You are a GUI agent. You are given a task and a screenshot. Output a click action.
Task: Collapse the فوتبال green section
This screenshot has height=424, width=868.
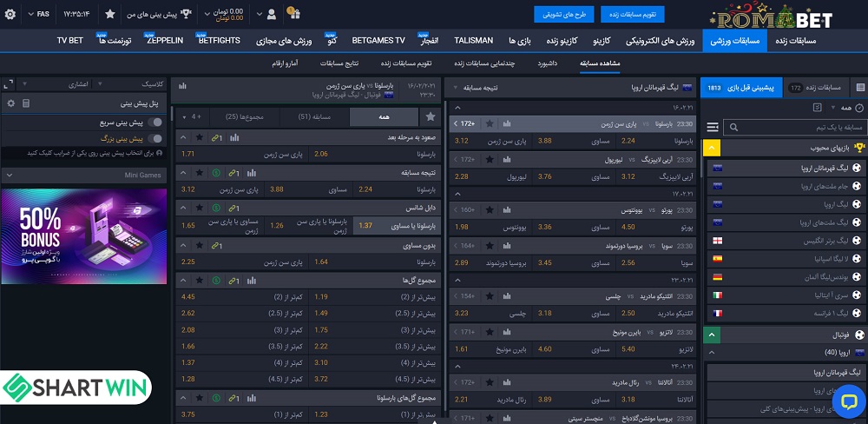pyautogui.click(x=712, y=335)
